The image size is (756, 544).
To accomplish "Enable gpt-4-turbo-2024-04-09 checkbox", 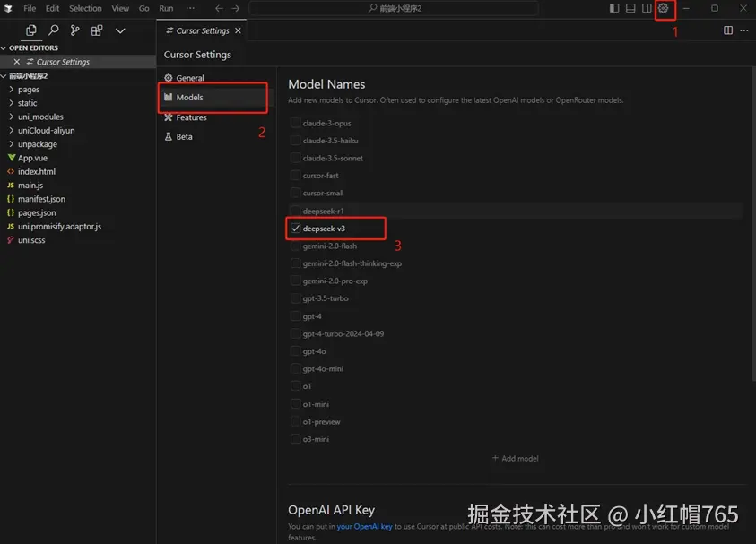I will (x=295, y=333).
